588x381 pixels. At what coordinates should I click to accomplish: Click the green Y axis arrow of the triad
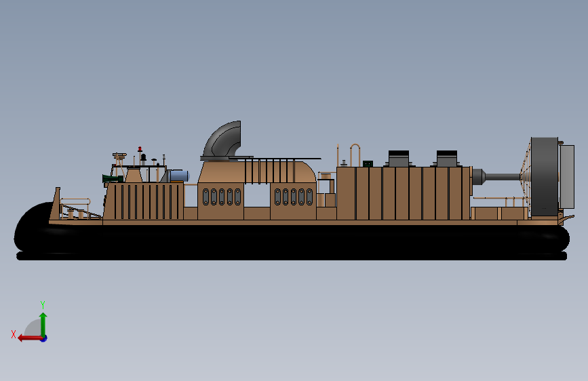(x=43, y=324)
